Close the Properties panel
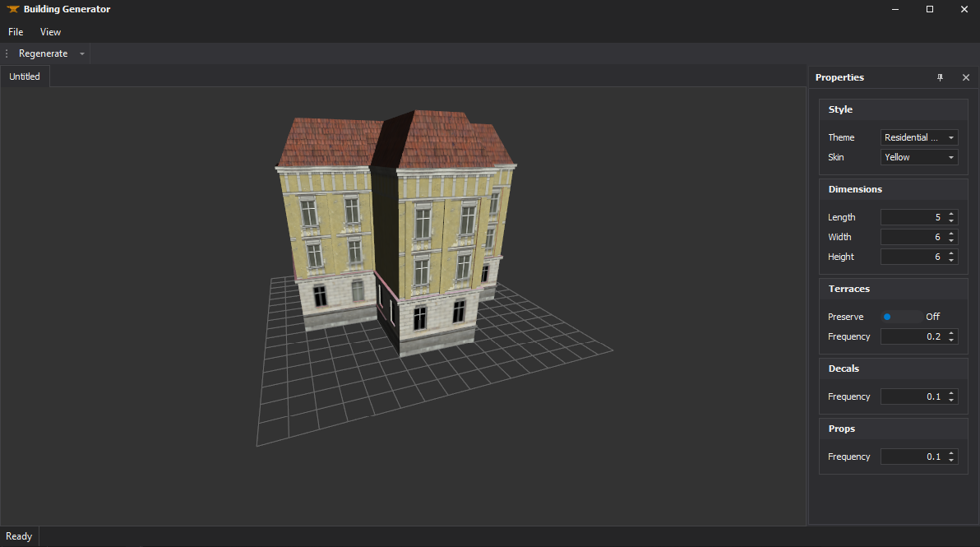 tap(965, 76)
